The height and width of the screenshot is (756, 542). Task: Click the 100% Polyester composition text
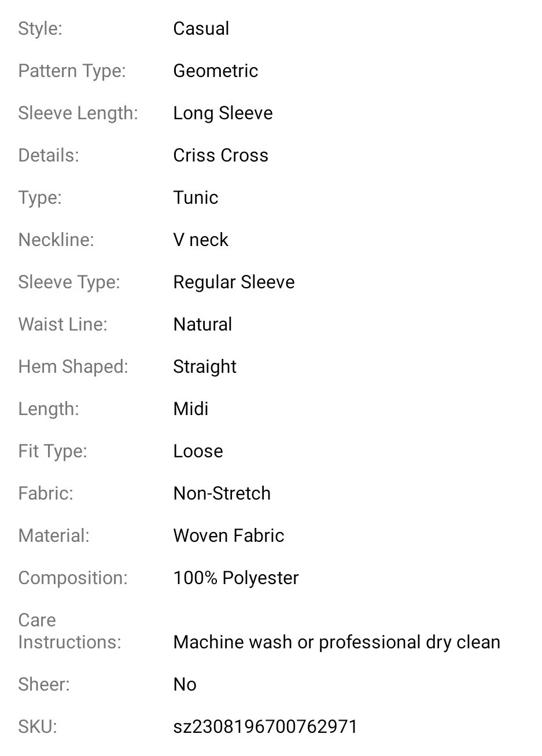(236, 578)
